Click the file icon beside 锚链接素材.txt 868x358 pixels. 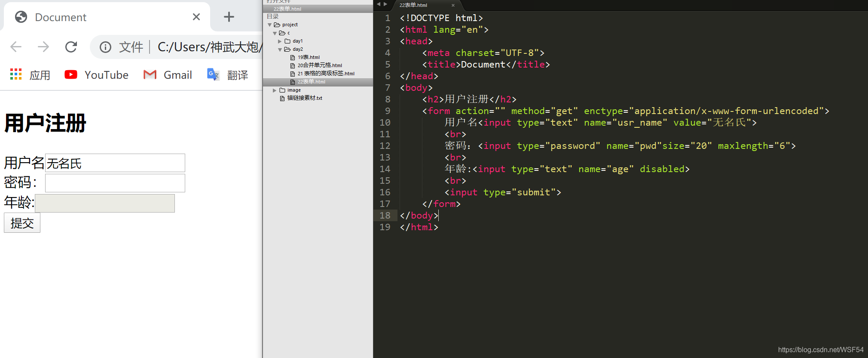[x=282, y=99]
